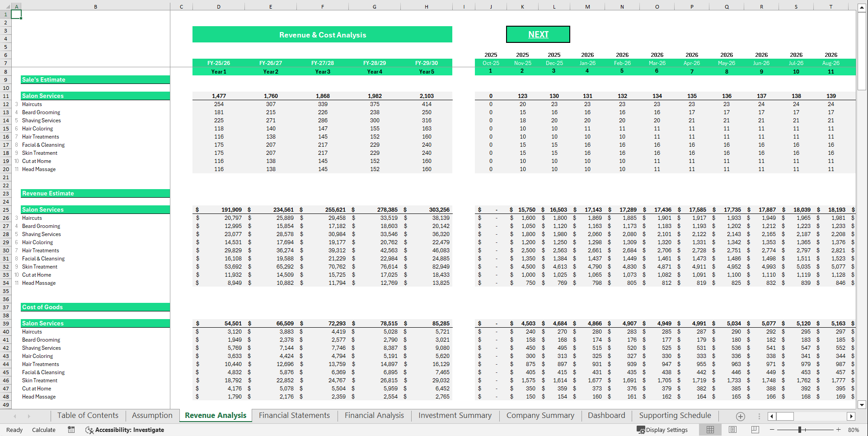Image resolution: width=868 pixels, height=436 pixels.
Task: Select the Ready status indicator
Action: [14, 430]
